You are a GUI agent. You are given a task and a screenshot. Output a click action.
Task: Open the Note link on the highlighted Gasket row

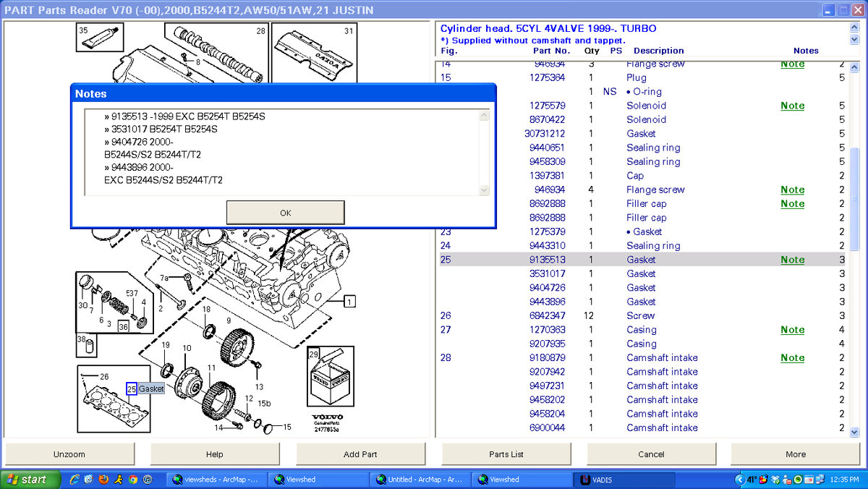coord(792,260)
